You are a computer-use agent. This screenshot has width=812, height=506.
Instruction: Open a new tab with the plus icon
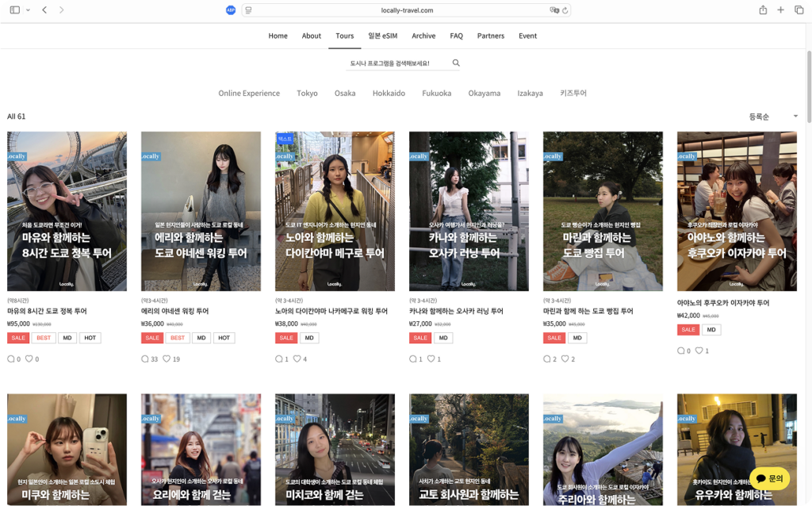[x=781, y=10]
